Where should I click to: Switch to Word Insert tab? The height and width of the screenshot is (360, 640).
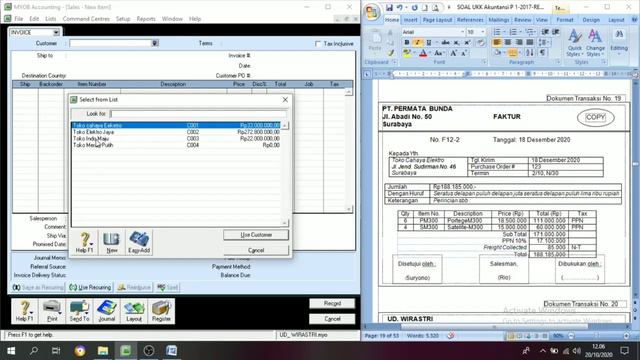[411, 20]
